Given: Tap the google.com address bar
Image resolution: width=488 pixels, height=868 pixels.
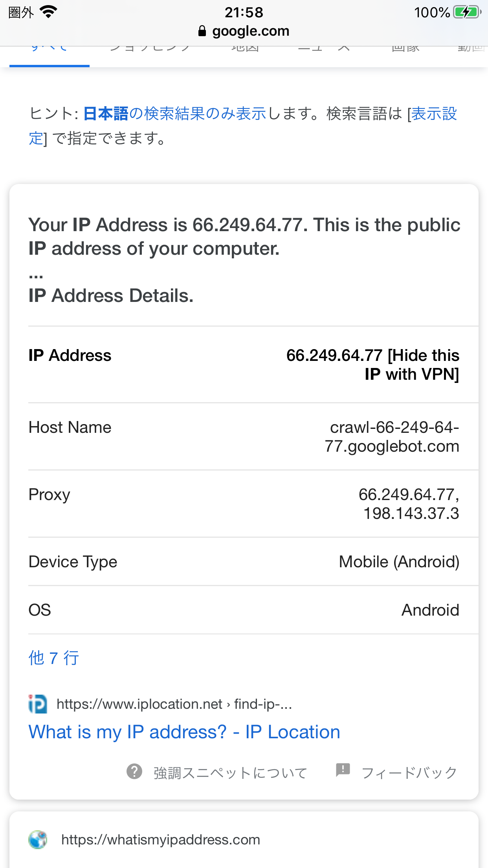Looking at the screenshot, I should coord(250,31).
